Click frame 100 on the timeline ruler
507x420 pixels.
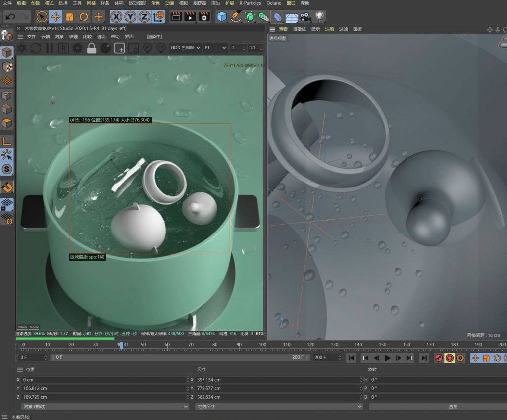point(262,344)
